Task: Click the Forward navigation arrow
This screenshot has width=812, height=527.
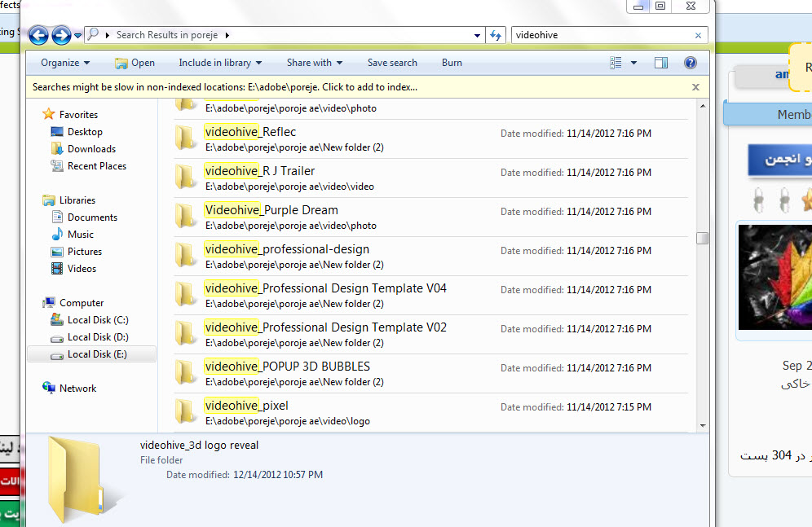Action: click(x=61, y=35)
